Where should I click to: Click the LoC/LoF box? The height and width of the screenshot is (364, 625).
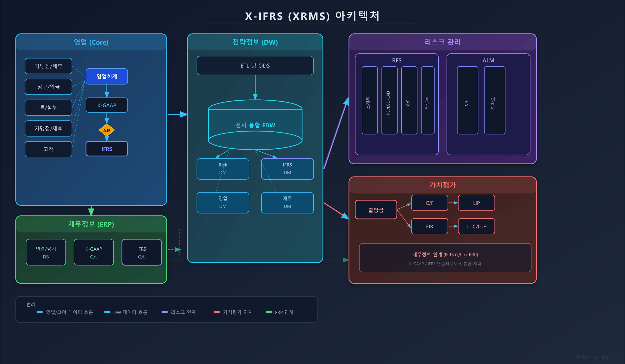click(x=476, y=226)
